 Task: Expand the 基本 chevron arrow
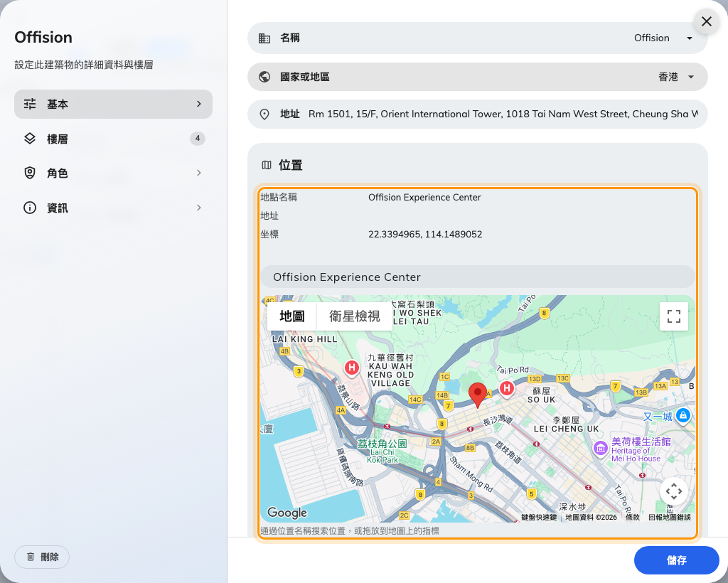[x=199, y=104]
